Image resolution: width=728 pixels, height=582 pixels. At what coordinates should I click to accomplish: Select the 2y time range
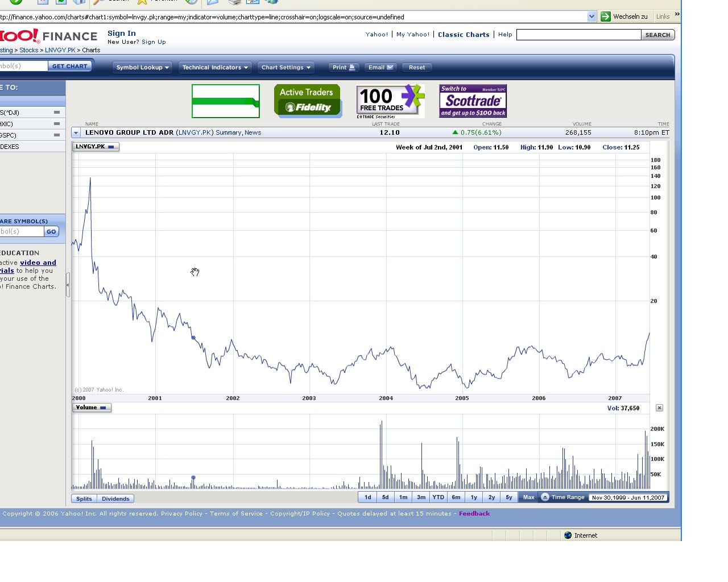[491, 497]
